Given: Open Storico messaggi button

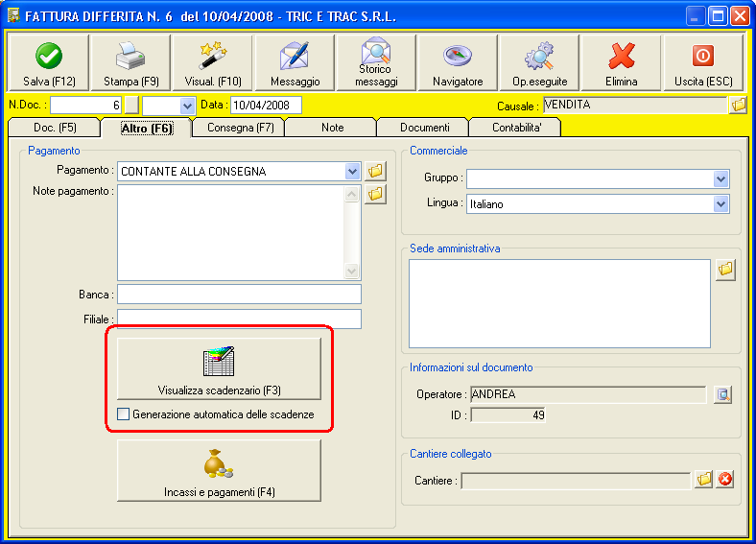Looking at the screenshot, I should tap(376, 62).
